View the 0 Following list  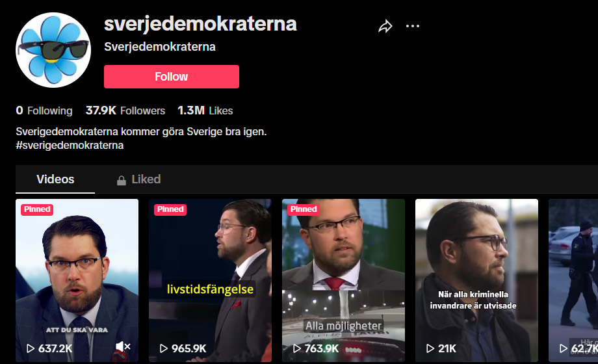click(x=44, y=110)
